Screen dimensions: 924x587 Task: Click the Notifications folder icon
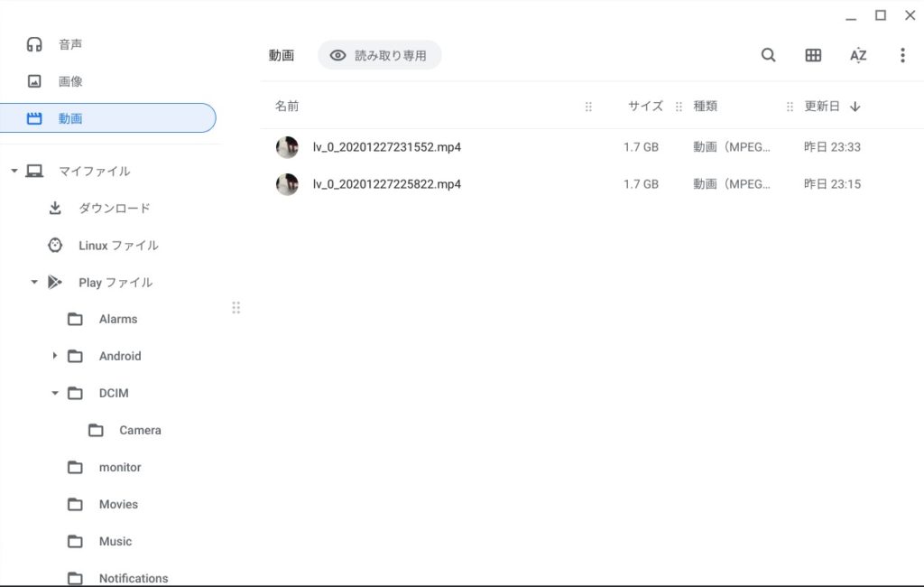point(75,578)
